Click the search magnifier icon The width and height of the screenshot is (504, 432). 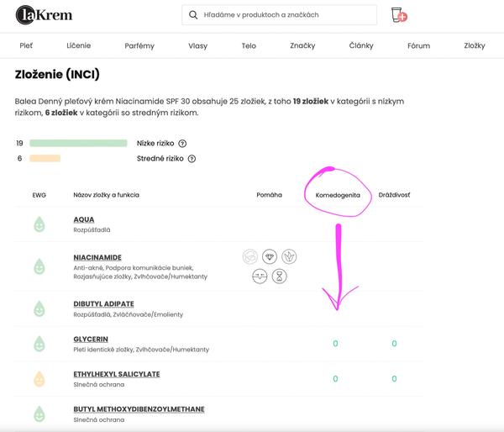click(194, 15)
